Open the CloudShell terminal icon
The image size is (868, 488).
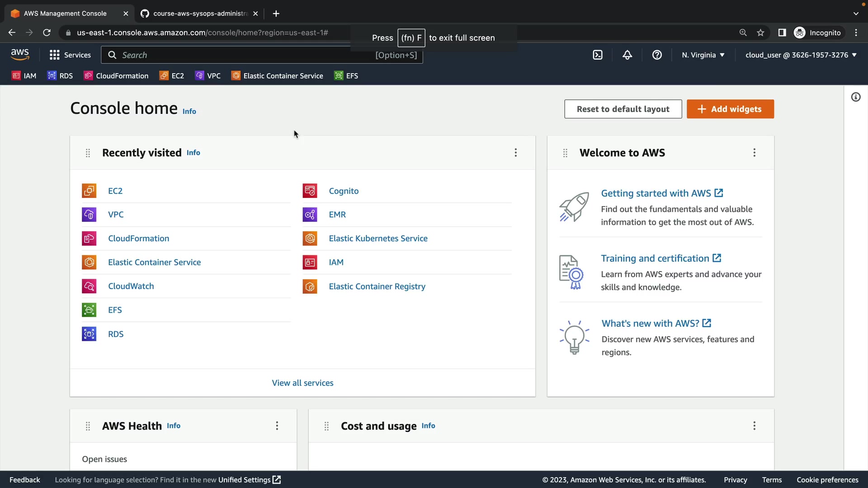pyautogui.click(x=598, y=55)
